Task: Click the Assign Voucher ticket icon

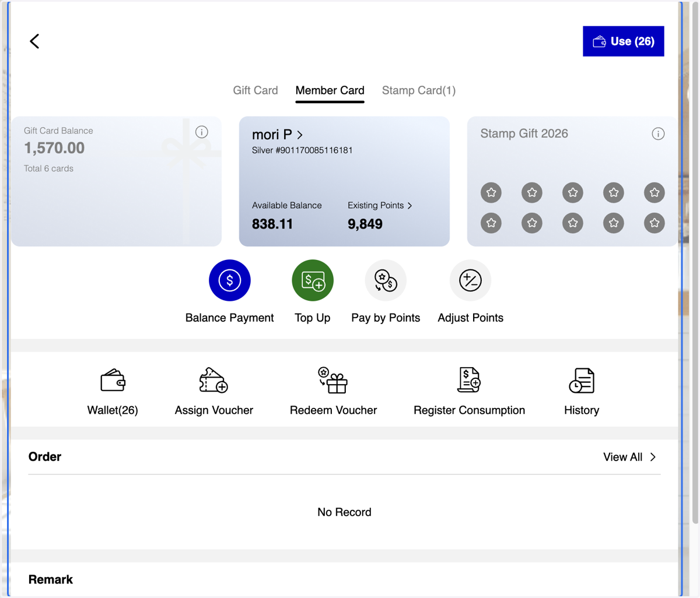Action: click(213, 380)
